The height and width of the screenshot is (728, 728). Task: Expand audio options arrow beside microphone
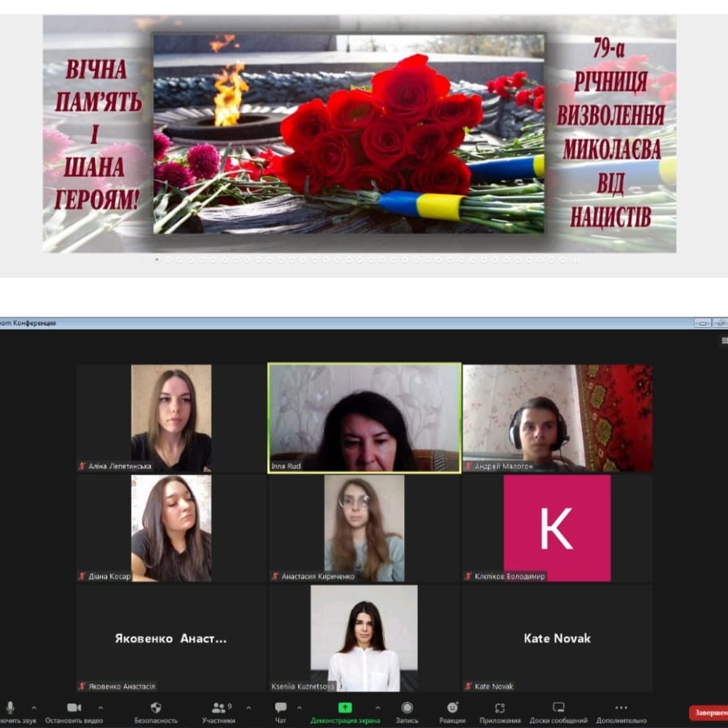coord(33,708)
